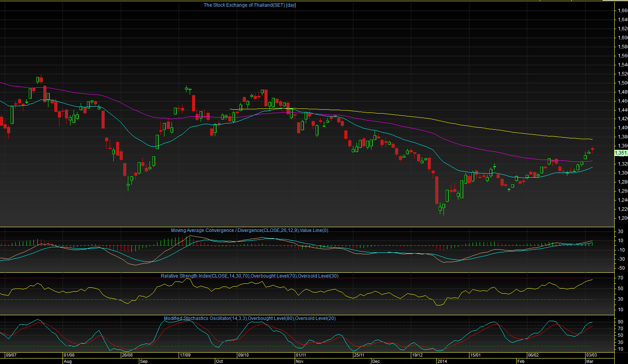This screenshot has width=628, height=364.
Task: Select the Relative Strength Index indicator label
Action: (249, 276)
